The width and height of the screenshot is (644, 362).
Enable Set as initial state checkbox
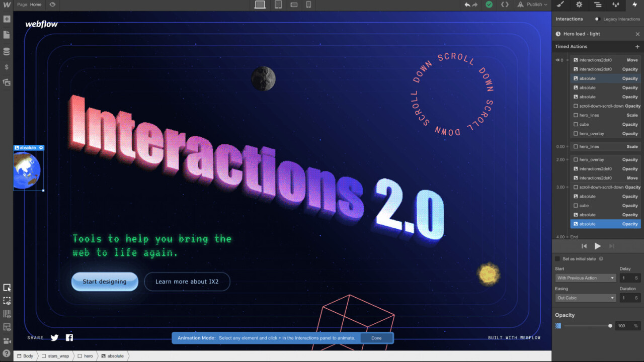pyautogui.click(x=557, y=259)
